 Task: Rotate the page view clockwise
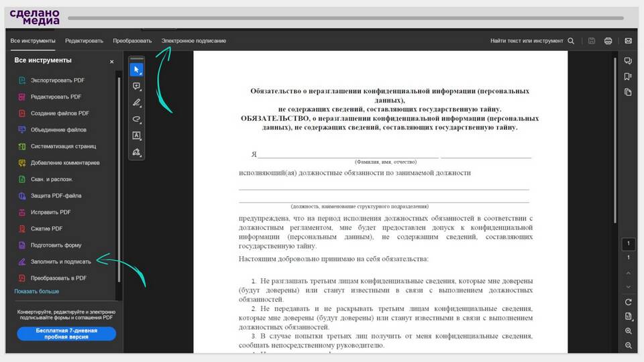[x=629, y=302]
